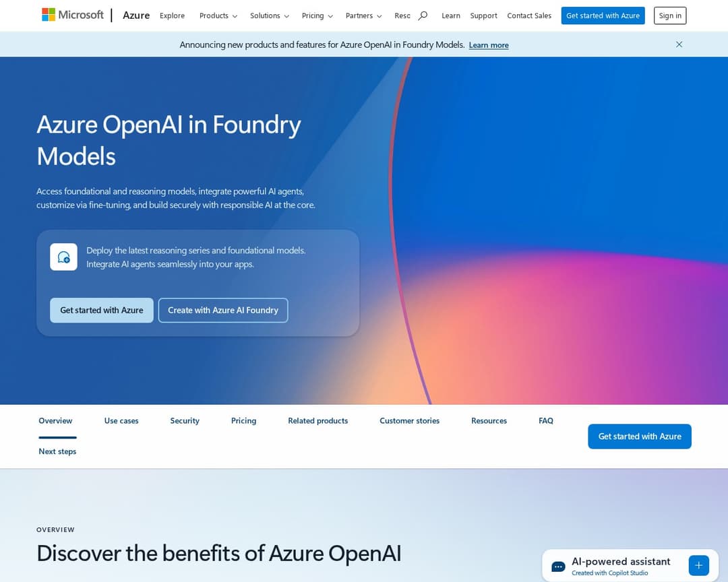Click Contact Sales
This screenshot has height=582, width=728.
[529, 15]
